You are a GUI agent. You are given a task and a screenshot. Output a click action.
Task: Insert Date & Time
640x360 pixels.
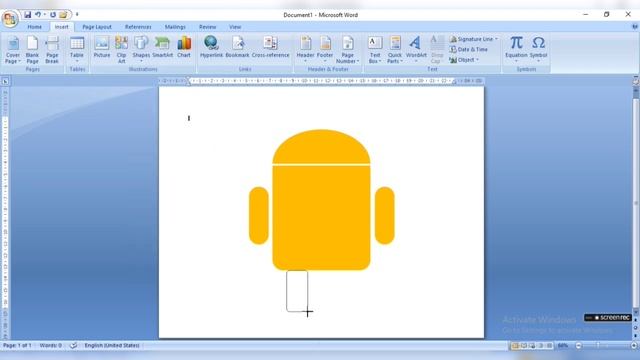click(469, 49)
